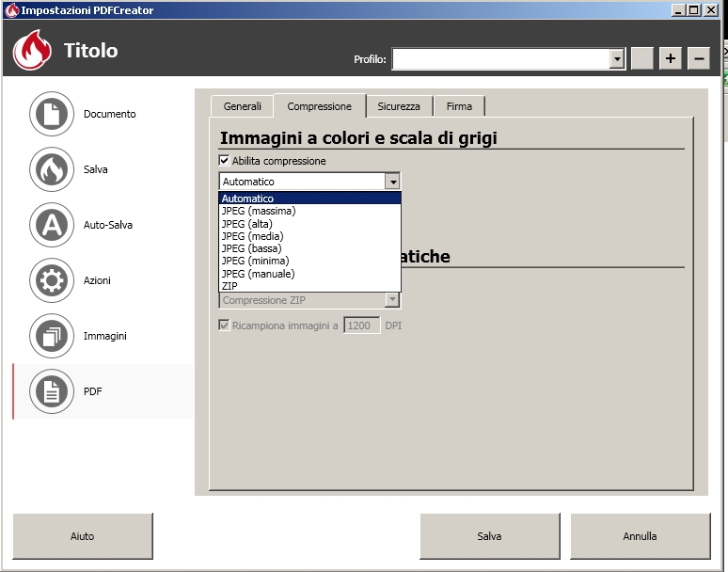Select JPEG (bassa) option
Viewport: 728px width, 572px height.
(309, 248)
